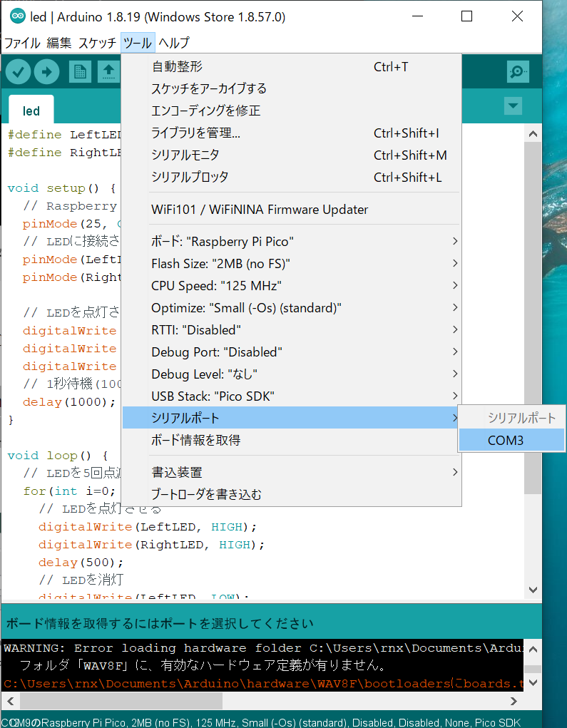Expand the Flash Size submenu
The width and height of the screenshot is (567, 728).
pos(292,264)
